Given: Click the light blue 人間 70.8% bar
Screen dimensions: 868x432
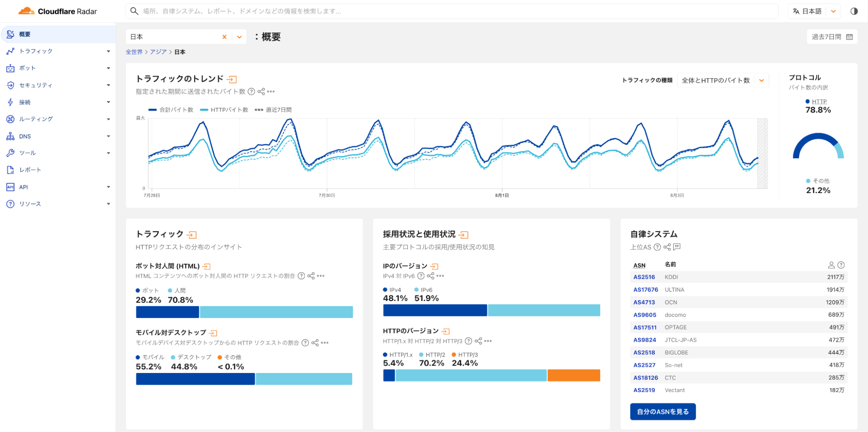Looking at the screenshot, I should [x=276, y=312].
